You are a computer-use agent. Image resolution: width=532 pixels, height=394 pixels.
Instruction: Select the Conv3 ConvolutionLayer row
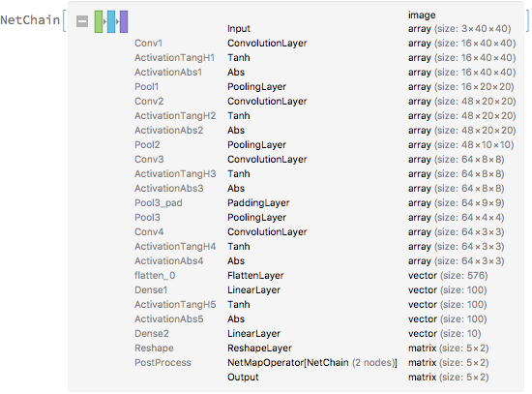coord(325,160)
